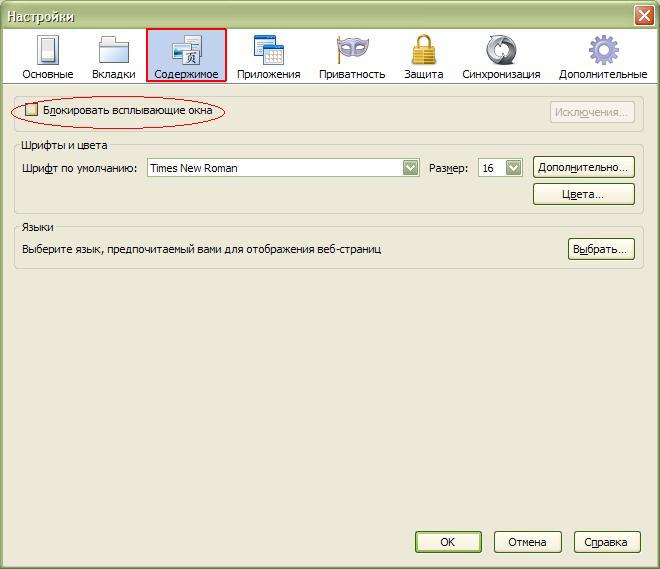
Task: Click the Выбрать languages button
Action: tap(601, 249)
